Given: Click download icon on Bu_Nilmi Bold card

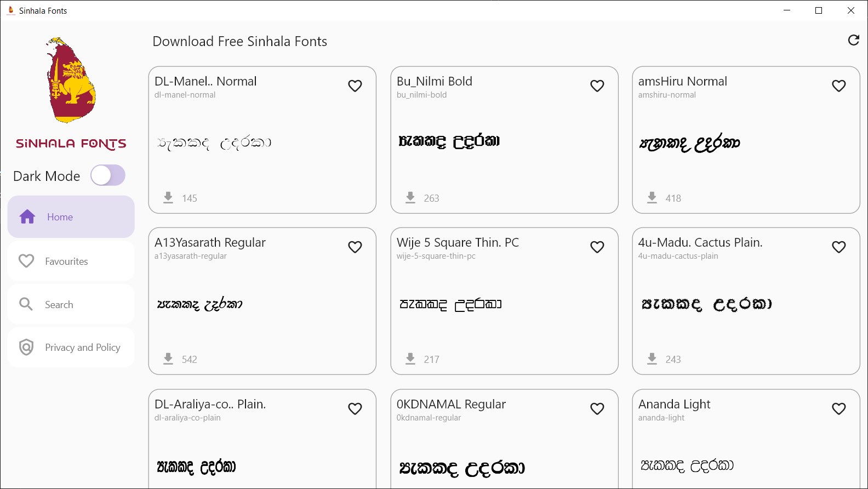Looking at the screenshot, I should pos(410,197).
